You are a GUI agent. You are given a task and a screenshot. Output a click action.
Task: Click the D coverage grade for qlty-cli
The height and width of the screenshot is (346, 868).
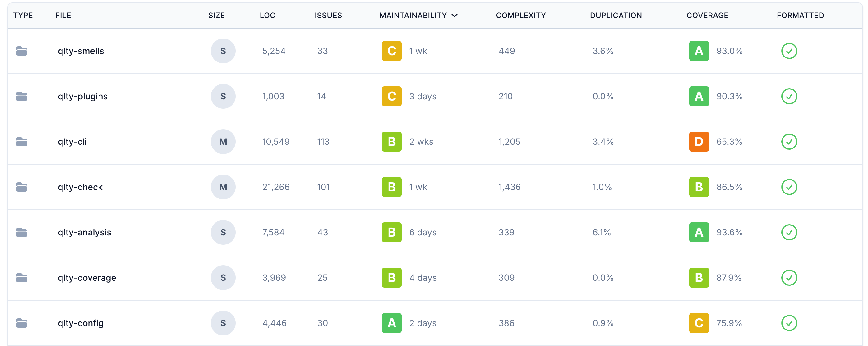[x=699, y=142]
